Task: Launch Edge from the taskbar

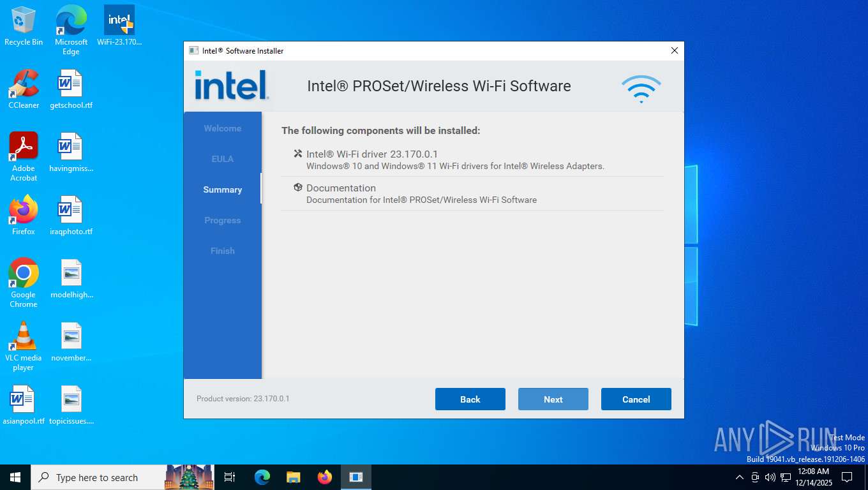Action: (262, 477)
